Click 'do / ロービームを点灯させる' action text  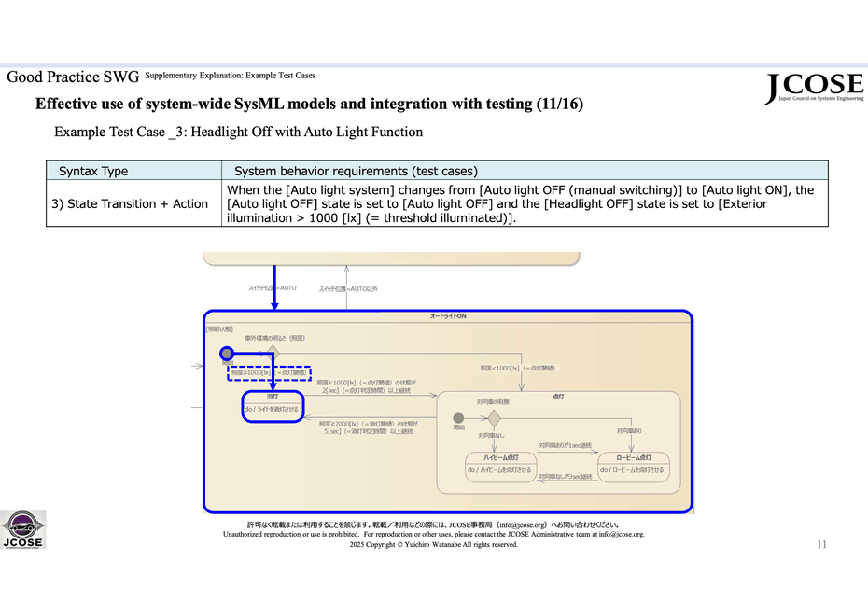632,470
